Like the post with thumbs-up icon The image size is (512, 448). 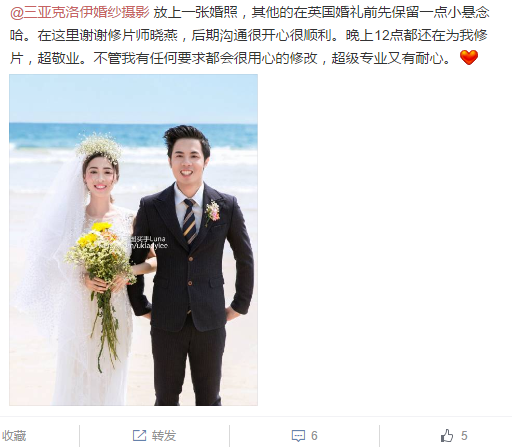coord(447,435)
